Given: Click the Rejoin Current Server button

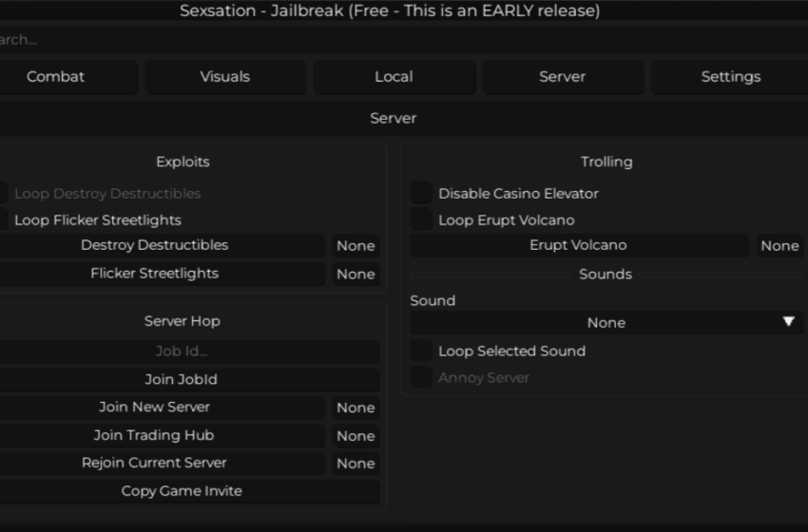Looking at the screenshot, I should pos(162,463).
